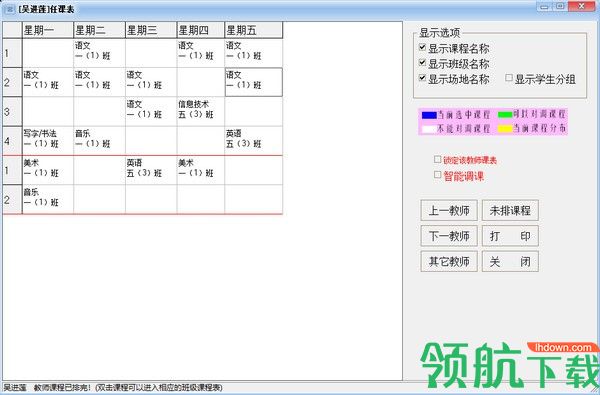Toggle 显示课程名称 checkbox
This screenshot has width=600, height=395.
[x=422, y=47]
